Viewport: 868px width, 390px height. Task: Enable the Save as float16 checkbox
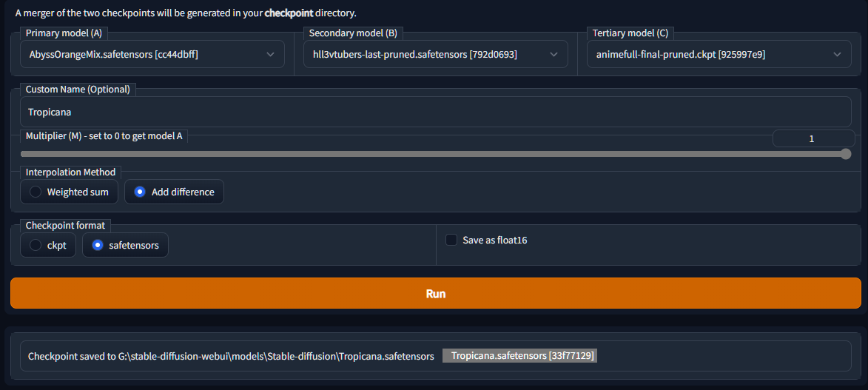[451, 240]
